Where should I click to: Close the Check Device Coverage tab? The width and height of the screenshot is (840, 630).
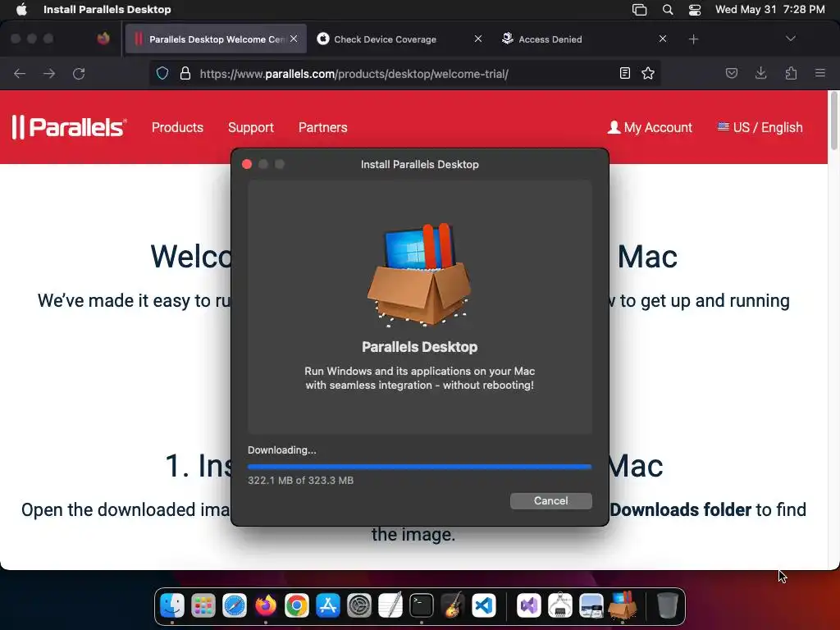[x=478, y=39]
